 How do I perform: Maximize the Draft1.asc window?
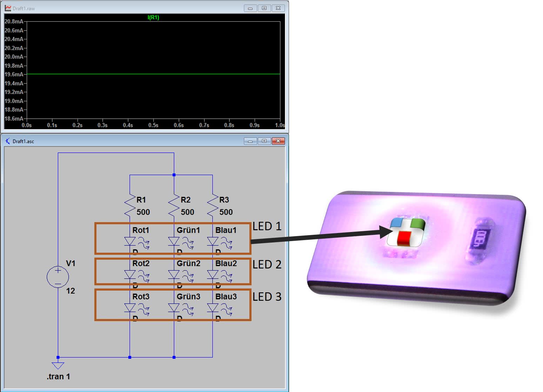tap(264, 141)
